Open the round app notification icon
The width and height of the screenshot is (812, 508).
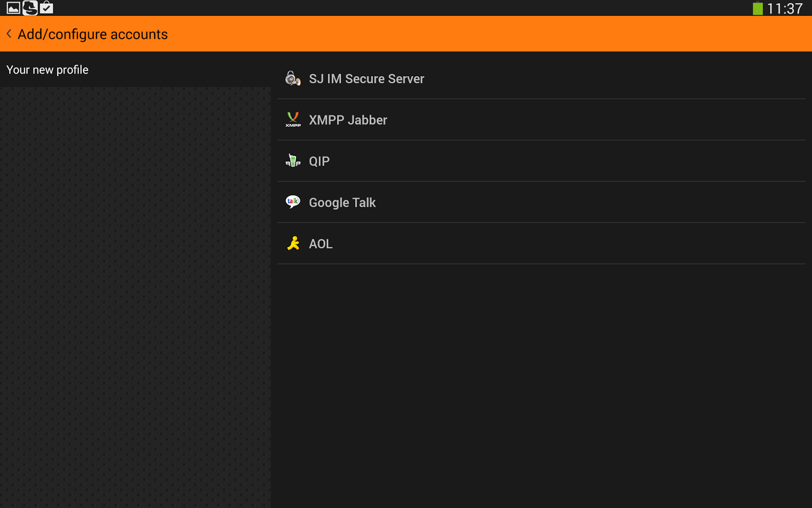tap(30, 8)
